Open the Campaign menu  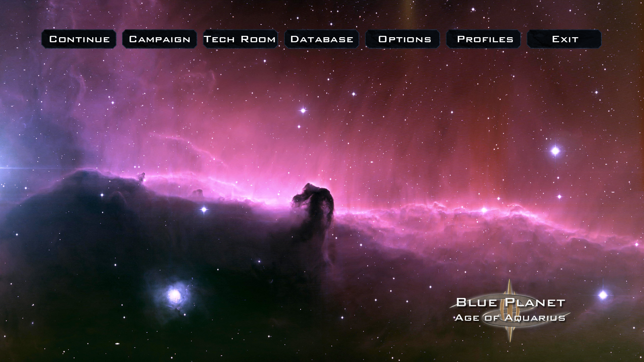160,39
